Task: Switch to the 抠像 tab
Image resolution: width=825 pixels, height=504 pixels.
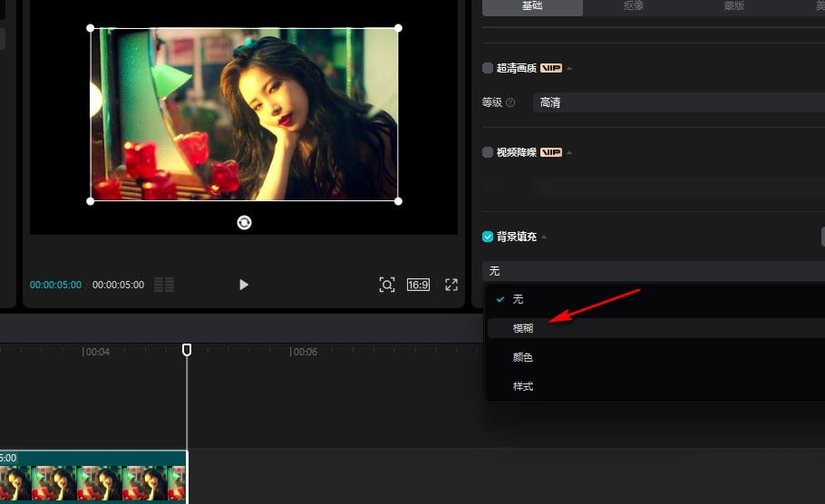Action: tap(634, 6)
